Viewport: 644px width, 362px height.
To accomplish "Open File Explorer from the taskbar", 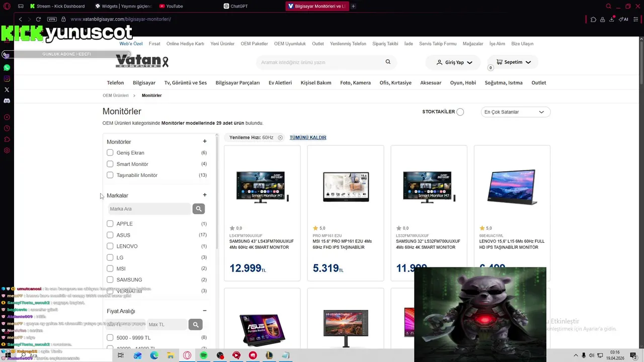I will 171,355.
